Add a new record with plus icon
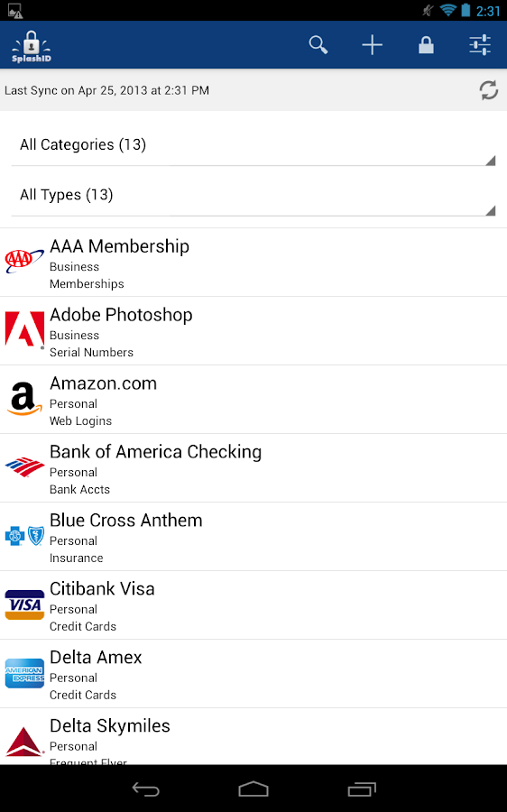This screenshot has height=812, width=507. pyautogui.click(x=373, y=45)
